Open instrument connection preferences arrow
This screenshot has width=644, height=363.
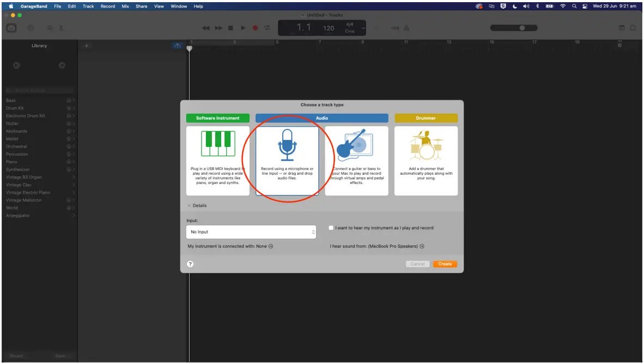pyautogui.click(x=271, y=247)
